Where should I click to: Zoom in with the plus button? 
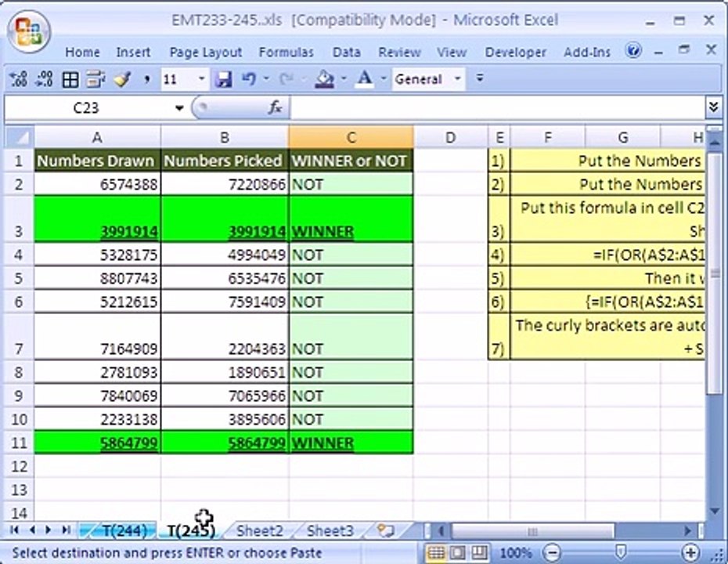pyautogui.click(x=690, y=553)
